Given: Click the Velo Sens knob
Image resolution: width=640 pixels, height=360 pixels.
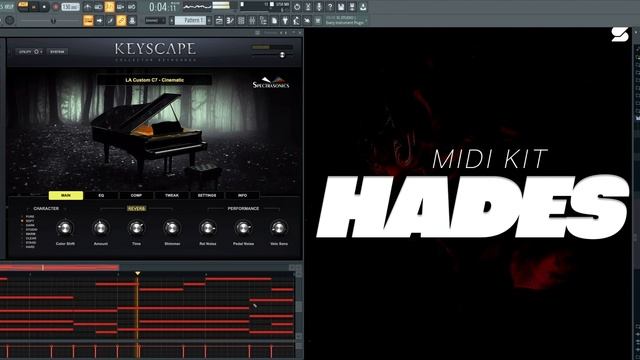Looking at the screenshot, I should 279,228.
